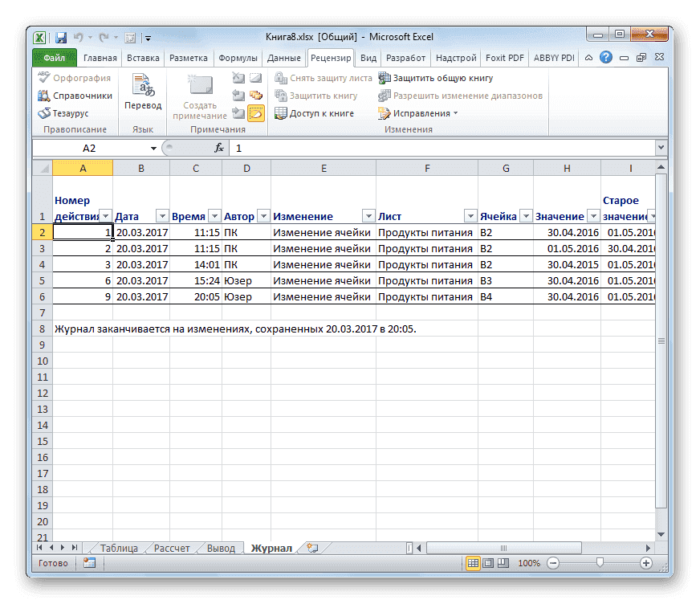The image size is (700, 604).
Task: Select cell A2 in the worksheet
Action: pos(83,231)
